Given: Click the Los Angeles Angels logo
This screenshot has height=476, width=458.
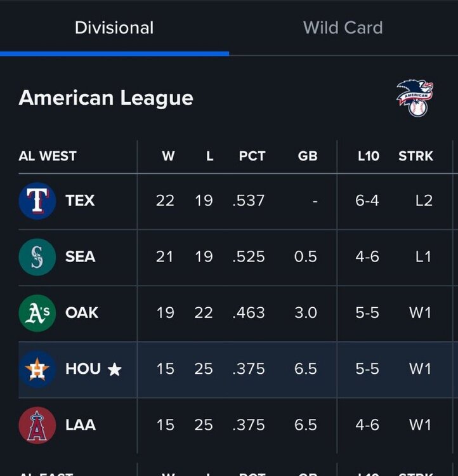Looking at the screenshot, I should point(37,425).
